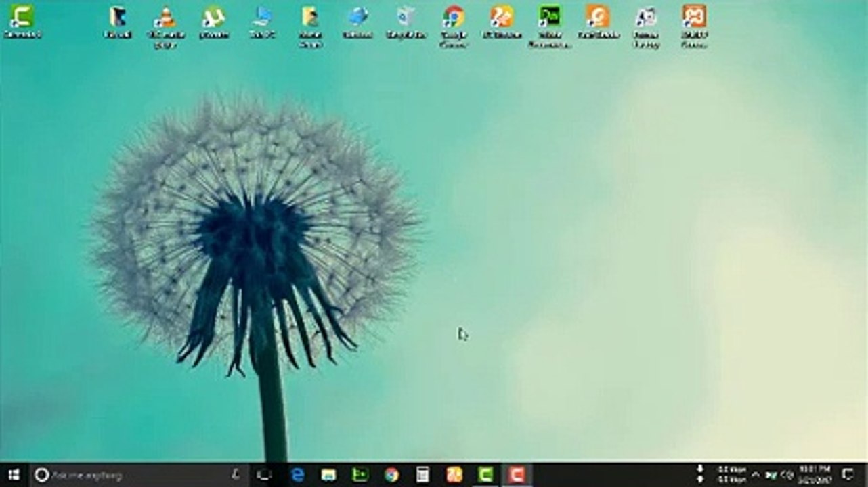This screenshot has height=487, width=868.
Task: Select the user folder desktop icon
Action: tap(310, 26)
